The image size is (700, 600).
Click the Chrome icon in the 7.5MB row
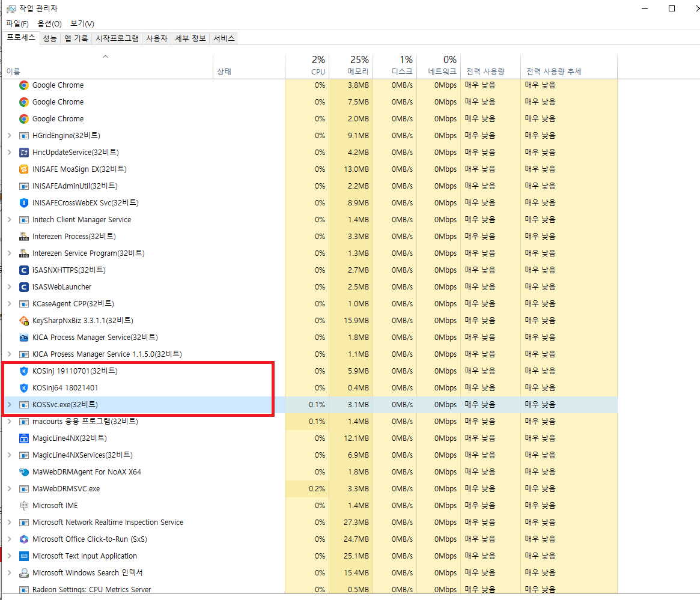point(24,102)
